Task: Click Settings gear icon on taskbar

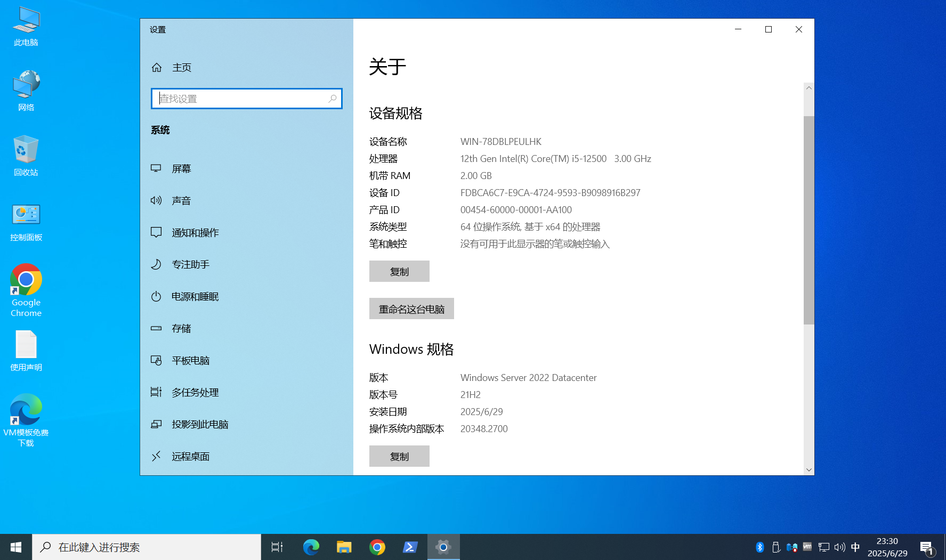Action: (x=443, y=547)
